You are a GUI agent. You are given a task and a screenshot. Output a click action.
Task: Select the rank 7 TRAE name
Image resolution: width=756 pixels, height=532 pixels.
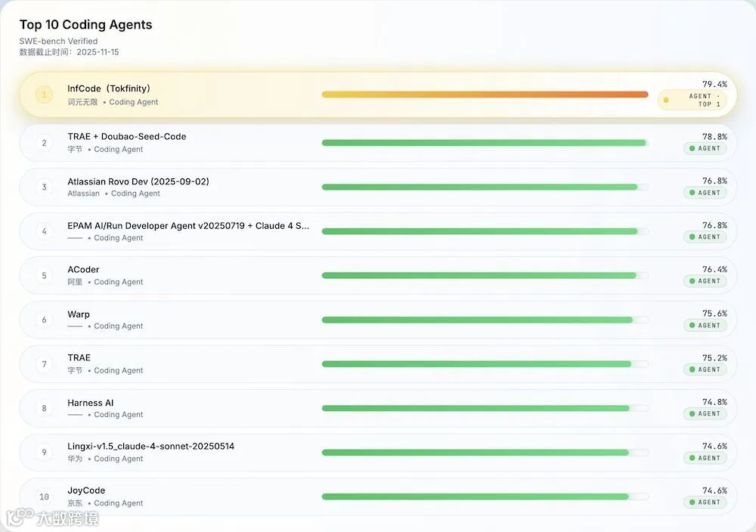click(x=79, y=357)
